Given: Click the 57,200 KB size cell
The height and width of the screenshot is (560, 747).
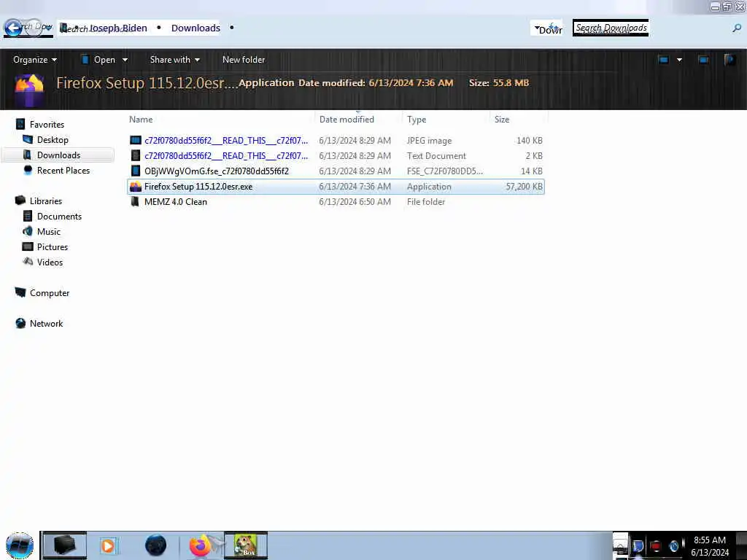Looking at the screenshot, I should point(524,186).
